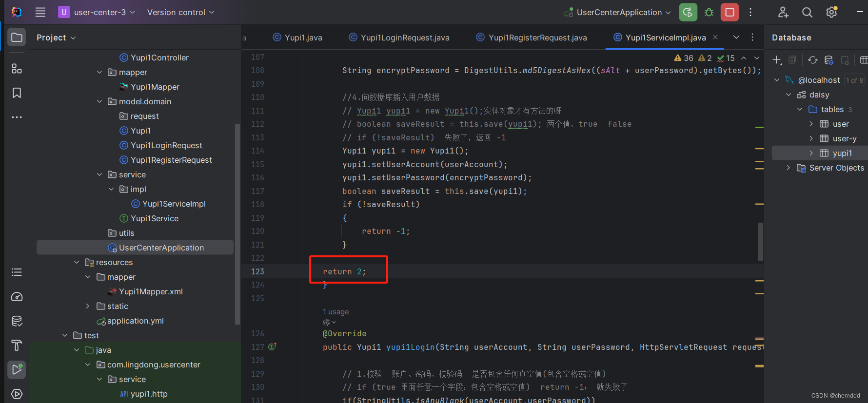Expand the user-y table
The height and width of the screenshot is (403, 868).
[x=811, y=138]
